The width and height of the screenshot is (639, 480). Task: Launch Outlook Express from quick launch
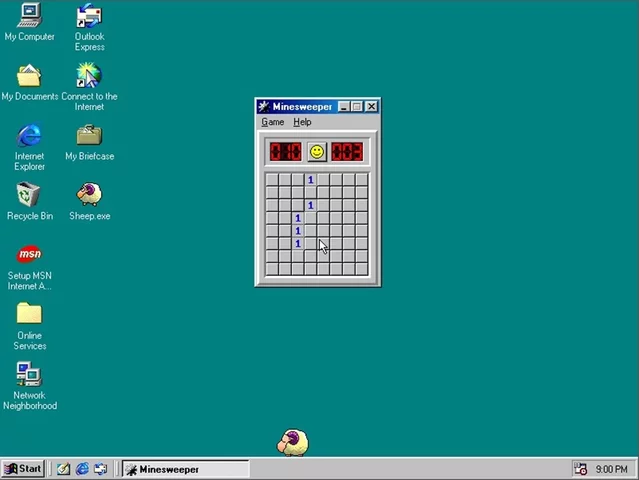click(x=101, y=469)
